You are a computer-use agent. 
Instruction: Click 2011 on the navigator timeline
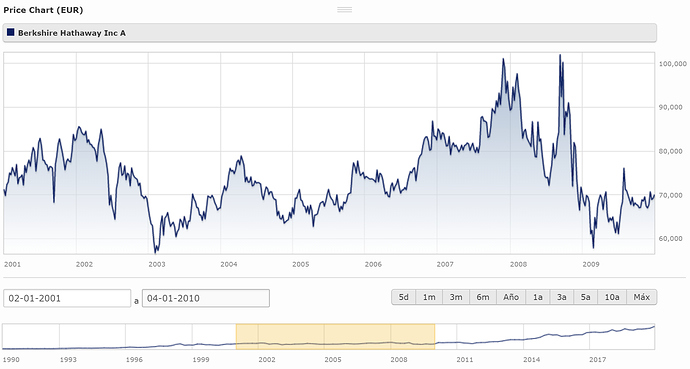465,359
